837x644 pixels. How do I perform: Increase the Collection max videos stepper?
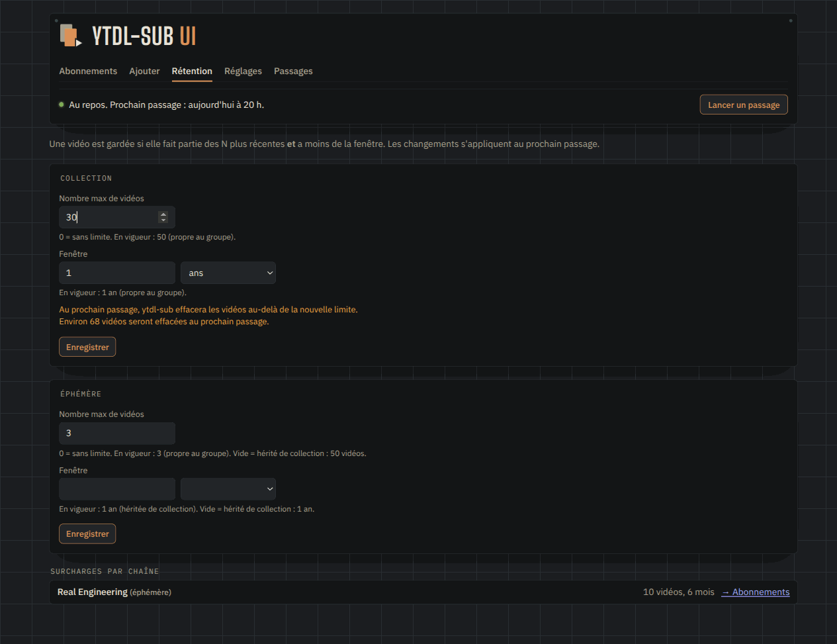pyautogui.click(x=163, y=214)
